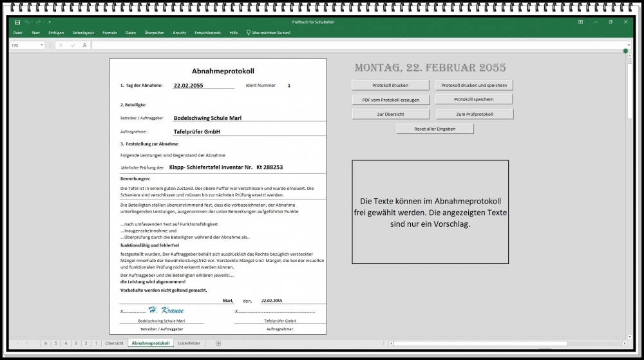The height and width of the screenshot is (360, 644).
Task: Switch to the Listenfelder sheet tab
Action: [x=189, y=343]
